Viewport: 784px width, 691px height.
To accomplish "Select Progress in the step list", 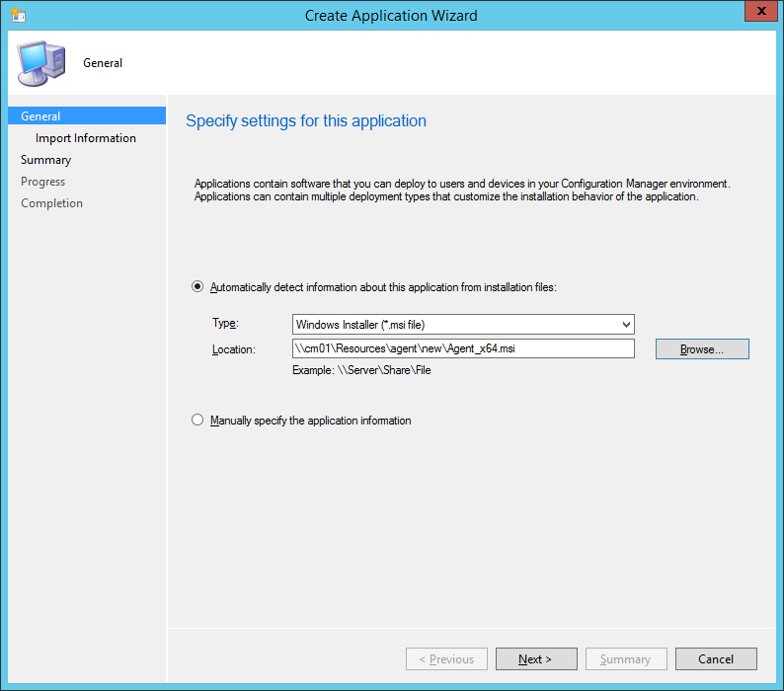I will click(42, 182).
